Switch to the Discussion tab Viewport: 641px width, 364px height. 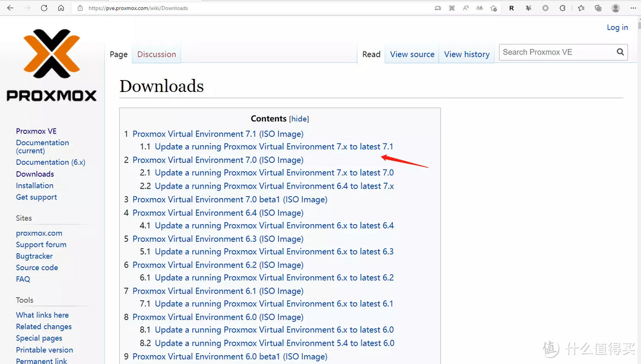tap(157, 55)
